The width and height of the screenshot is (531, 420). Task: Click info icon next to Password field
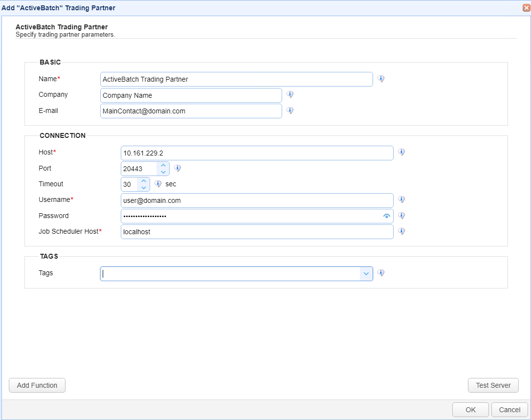pyautogui.click(x=401, y=215)
